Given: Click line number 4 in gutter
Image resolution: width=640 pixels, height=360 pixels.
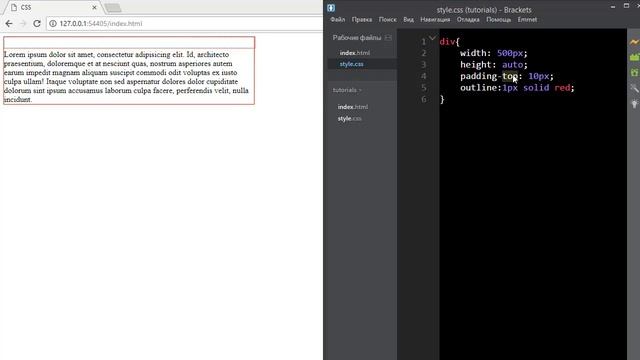Looking at the screenshot, I should click(x=424, y=76).
